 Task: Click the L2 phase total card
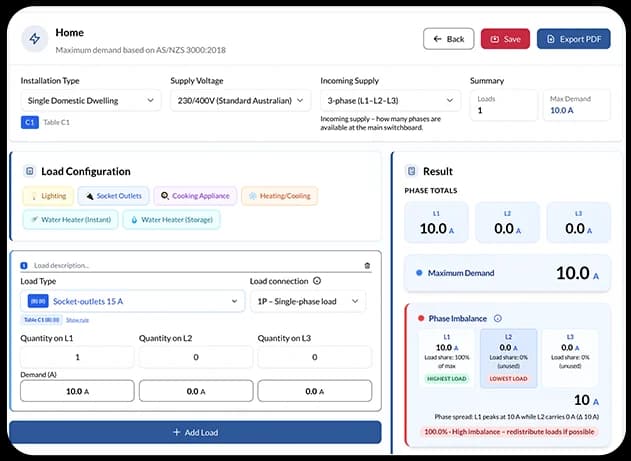coord(507,222)
